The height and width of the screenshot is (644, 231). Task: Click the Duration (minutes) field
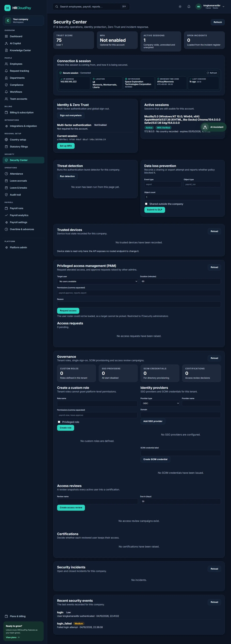click(x=180, y=282)
